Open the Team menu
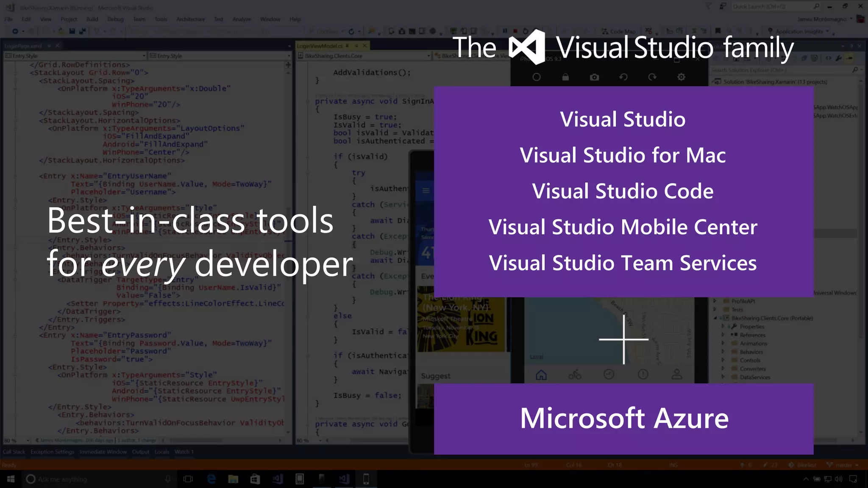 point(139,19)
